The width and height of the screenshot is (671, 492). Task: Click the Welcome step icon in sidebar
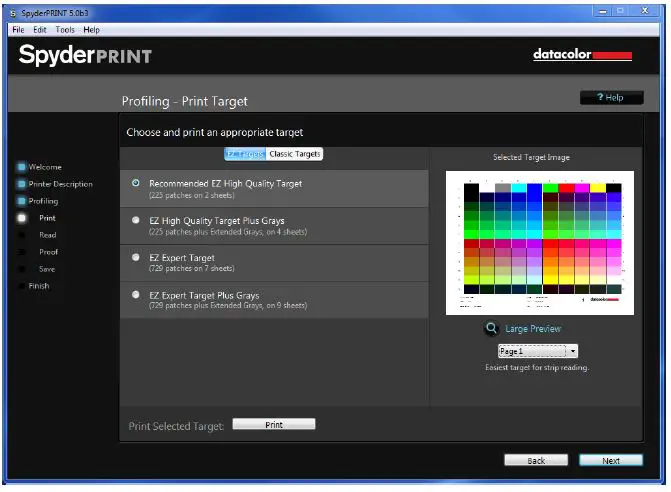click(21, 167)
